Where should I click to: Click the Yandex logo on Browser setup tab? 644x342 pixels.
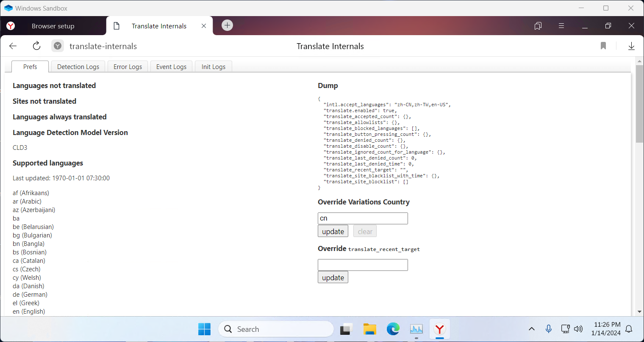(10, 25)
